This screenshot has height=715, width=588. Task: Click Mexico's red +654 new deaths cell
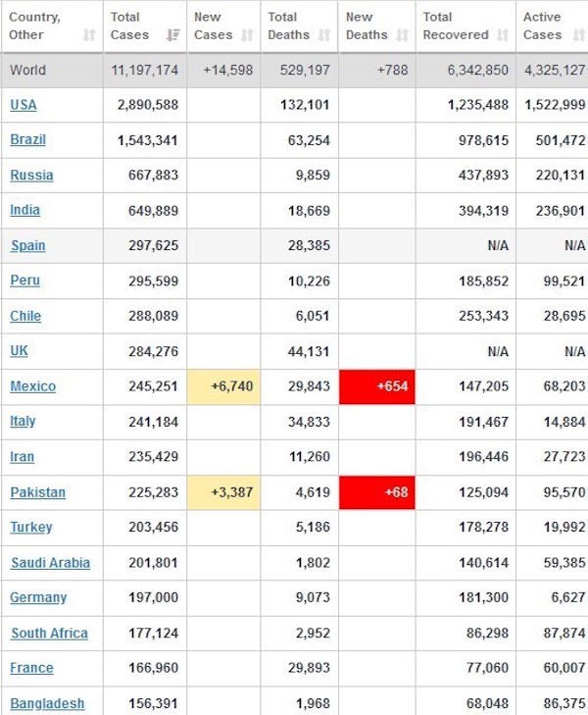pos(377,386)
